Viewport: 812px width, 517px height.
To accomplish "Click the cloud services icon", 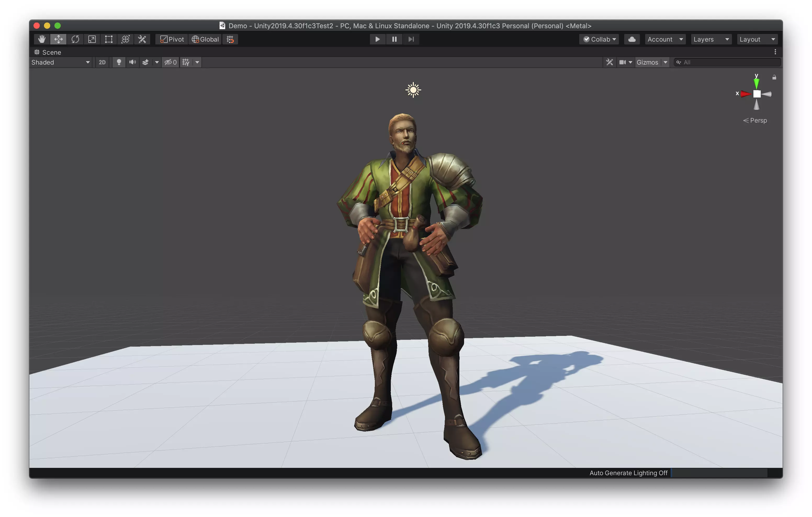I will [x=631, y=39].
